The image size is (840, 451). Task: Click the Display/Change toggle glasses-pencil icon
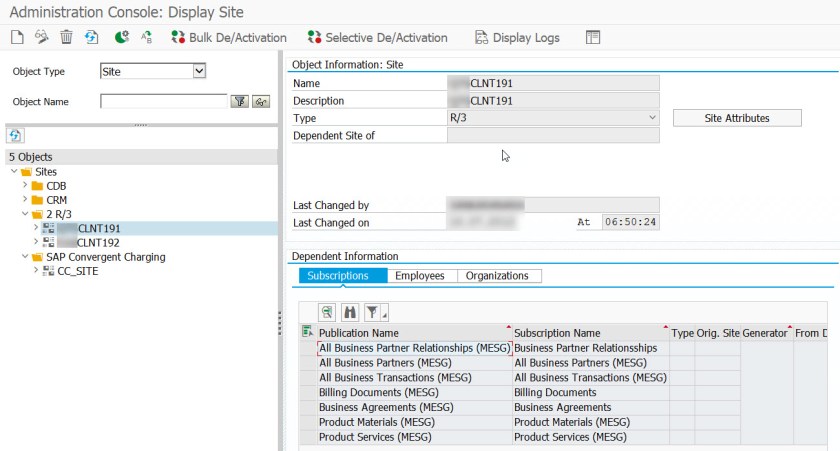(x=41, y=37)
